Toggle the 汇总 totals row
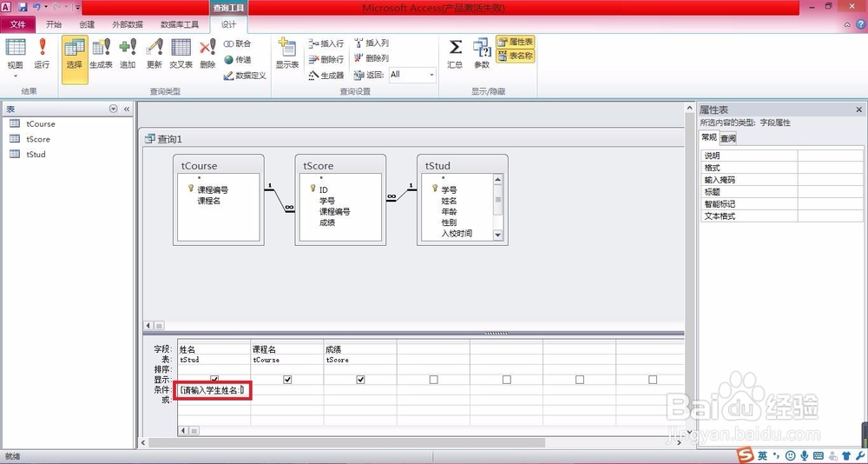Viewport: 868px width, 464px height. tap(455, 54)
